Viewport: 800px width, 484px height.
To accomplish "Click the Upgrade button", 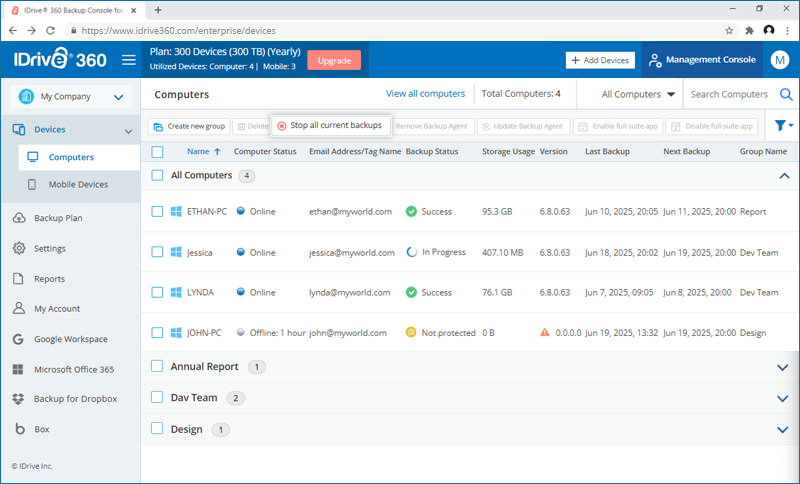I will [334, 60].
